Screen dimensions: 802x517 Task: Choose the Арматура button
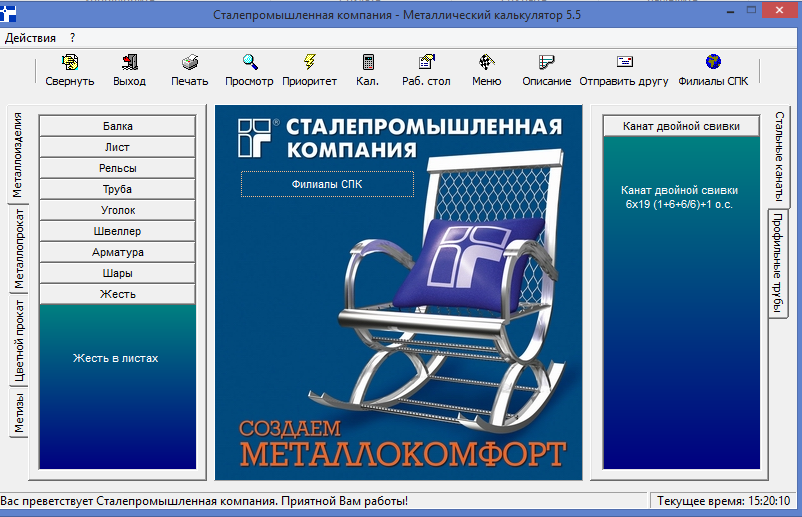(x=118, y=252)
